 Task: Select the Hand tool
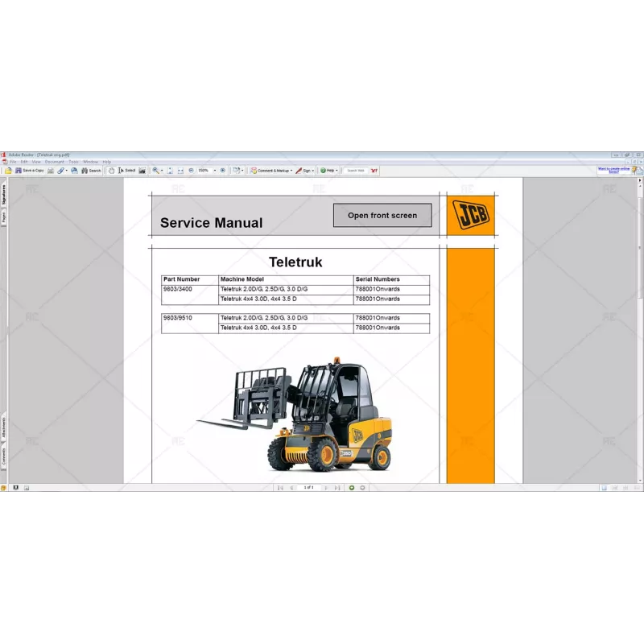pyautogui.click(x=112, y=170)
